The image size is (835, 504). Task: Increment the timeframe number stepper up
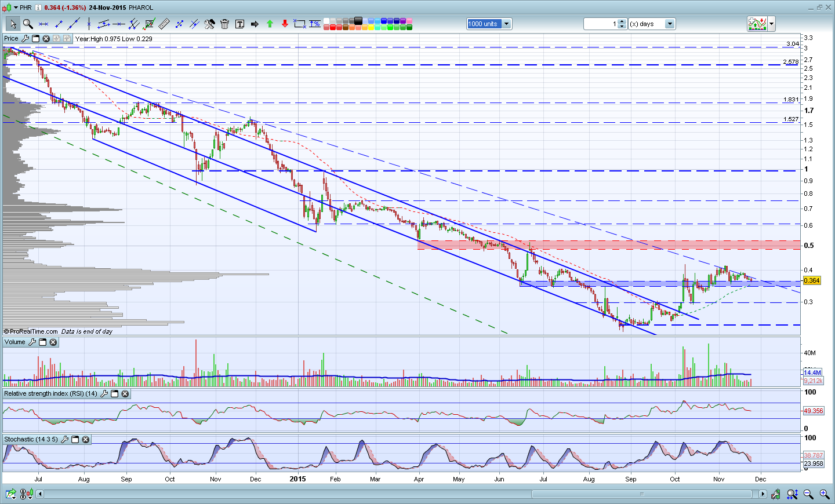click(622, 21)
